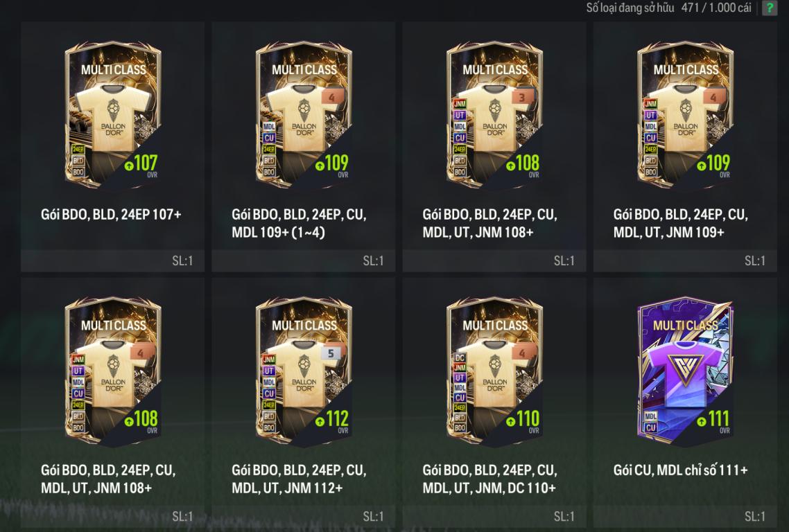Open pack titled MDL 109+ (1~4)

click(x=278, y=232)
